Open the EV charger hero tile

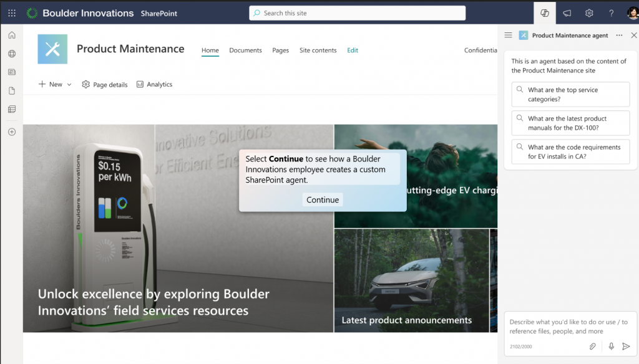(178, 228)
